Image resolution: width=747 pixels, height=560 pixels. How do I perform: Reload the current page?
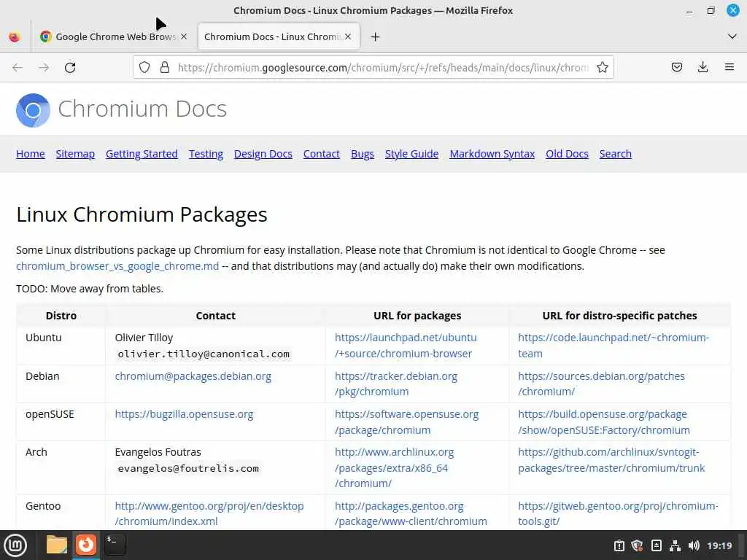(70, 68)
